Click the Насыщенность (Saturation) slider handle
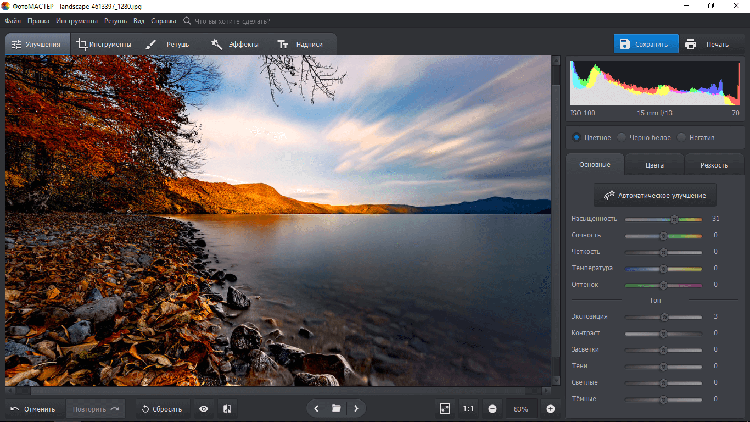This screenshot has width=750, height=422. [674, 218]
